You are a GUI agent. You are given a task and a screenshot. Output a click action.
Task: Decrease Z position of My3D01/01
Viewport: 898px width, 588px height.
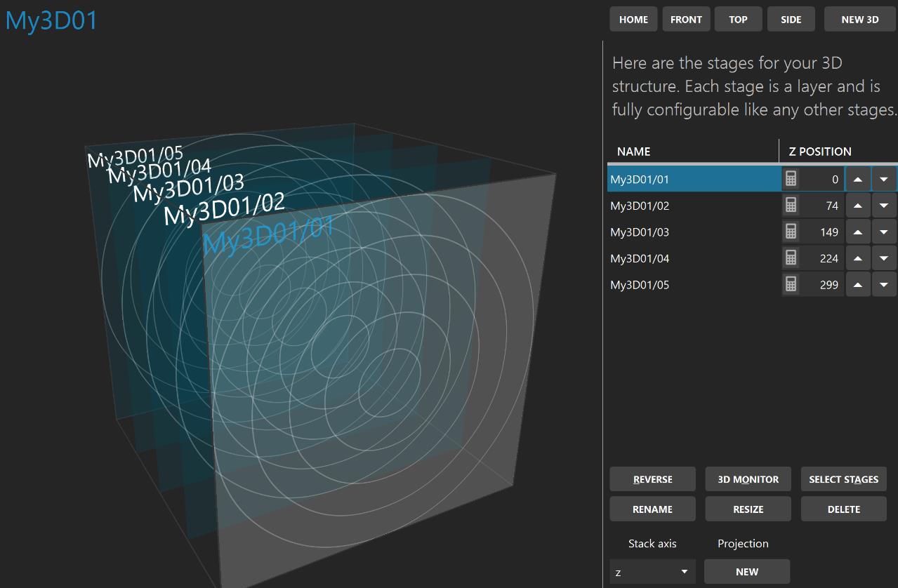(x=884, y=179)
